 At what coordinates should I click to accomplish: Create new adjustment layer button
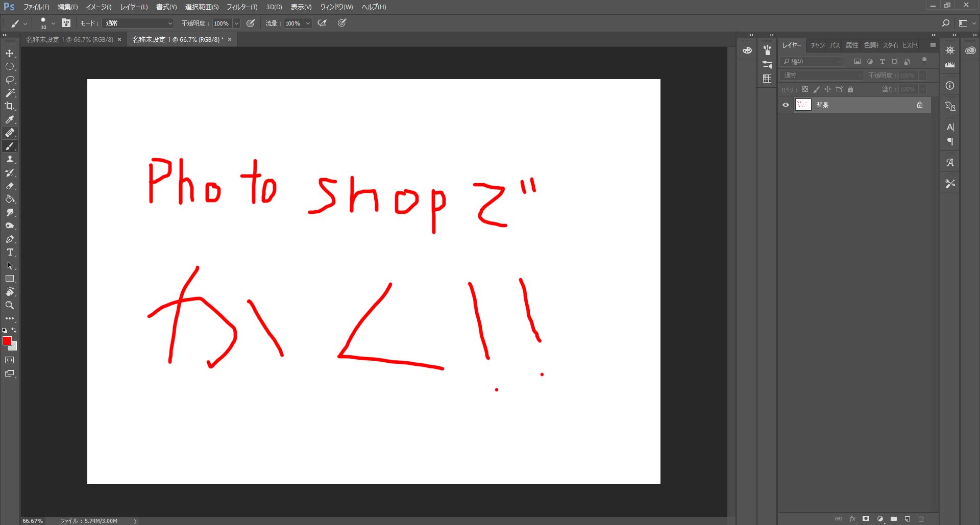tap(880, 519)
